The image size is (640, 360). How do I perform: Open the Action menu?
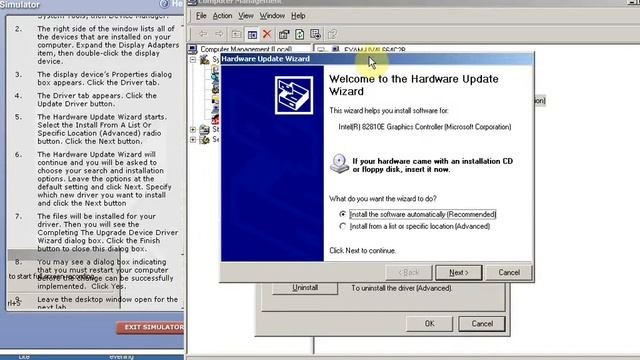click(222, 16)
